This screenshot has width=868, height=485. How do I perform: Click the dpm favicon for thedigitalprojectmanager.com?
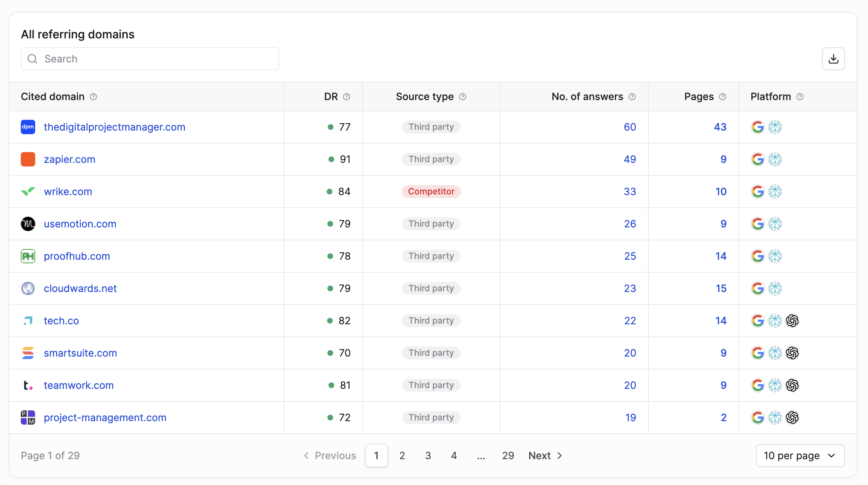[28, 127]
